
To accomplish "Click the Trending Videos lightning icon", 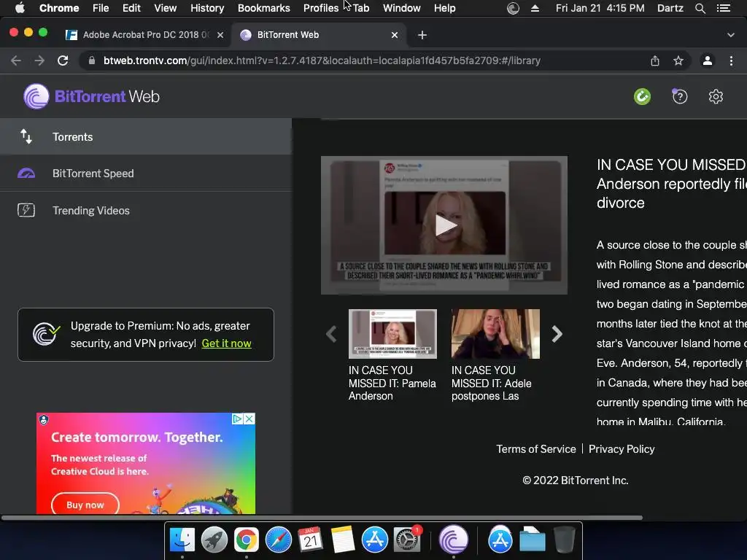I will click(26, 210).
